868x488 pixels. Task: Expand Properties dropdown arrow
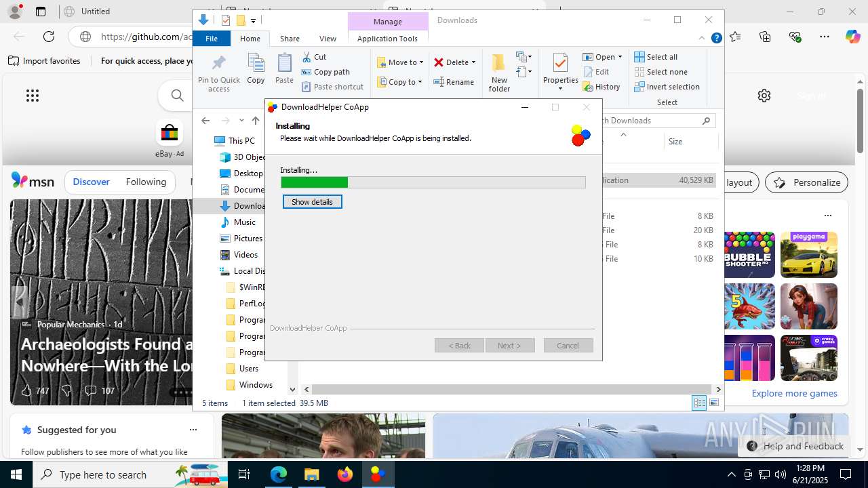click(x=560, y=89)
